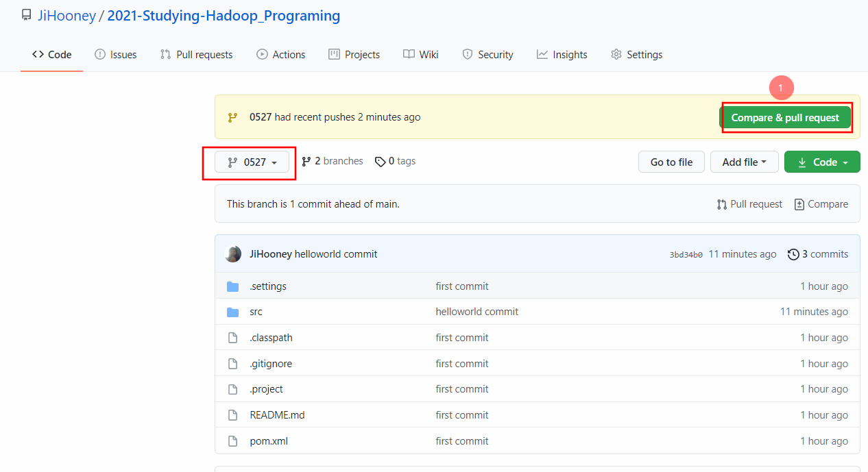Click the file icon beside .classpath
This screenshot has height=472, width=868.
[232, 338]
